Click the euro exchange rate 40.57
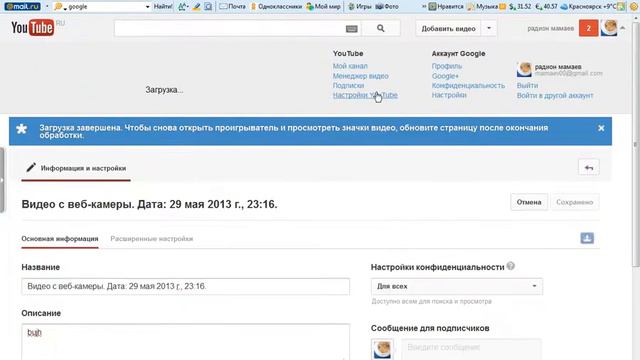 (546, 7)
